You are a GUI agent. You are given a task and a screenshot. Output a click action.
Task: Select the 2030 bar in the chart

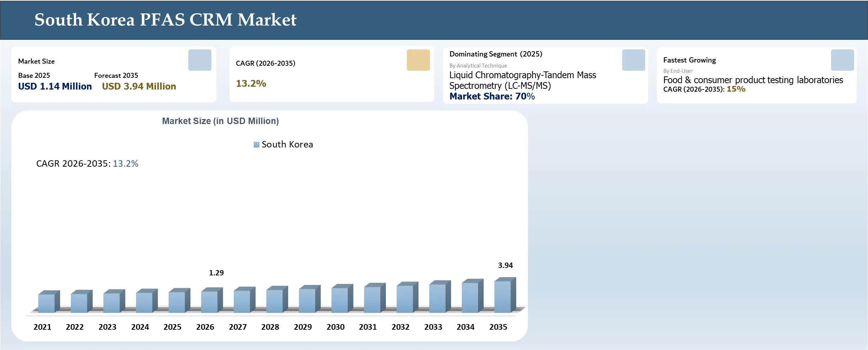click(x=342, y=298)
